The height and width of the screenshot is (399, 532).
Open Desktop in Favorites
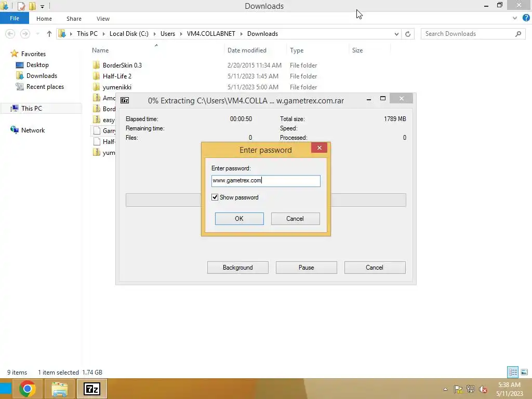point(37,65)
